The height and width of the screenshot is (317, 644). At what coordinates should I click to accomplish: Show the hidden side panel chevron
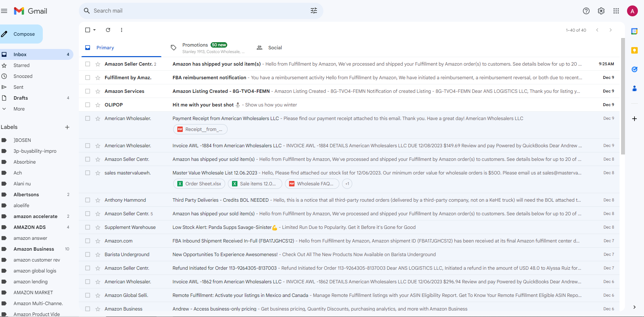pyautogui.click(x=634, y=307)
